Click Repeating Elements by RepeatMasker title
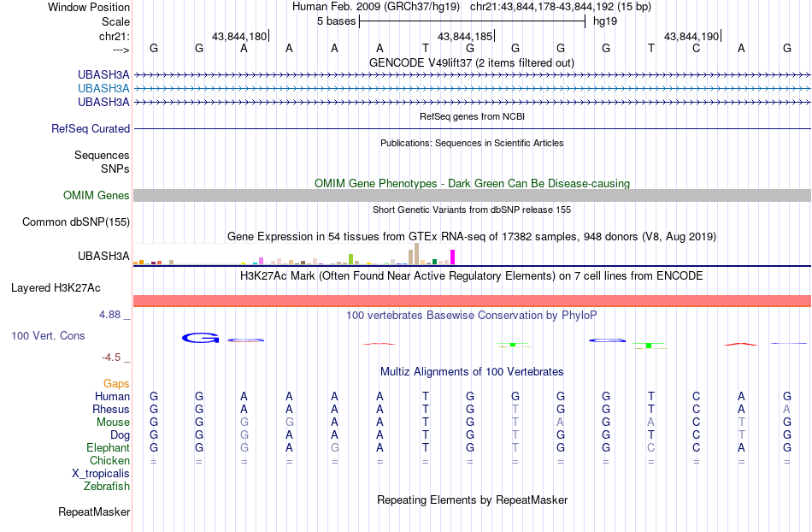The width and height of the screenshot is (812, 532). tap(473, 499)
